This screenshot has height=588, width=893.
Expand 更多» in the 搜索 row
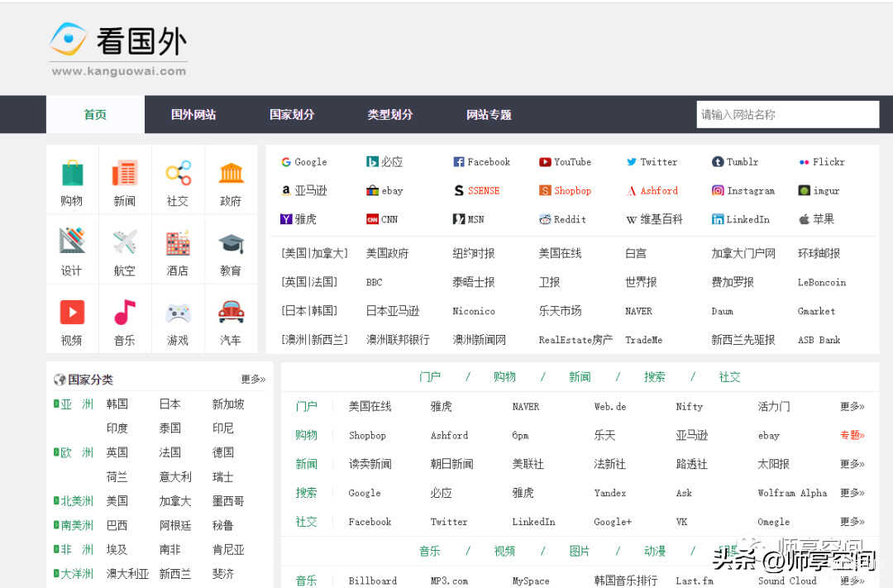pyautogui.click(x=852, y=493)
